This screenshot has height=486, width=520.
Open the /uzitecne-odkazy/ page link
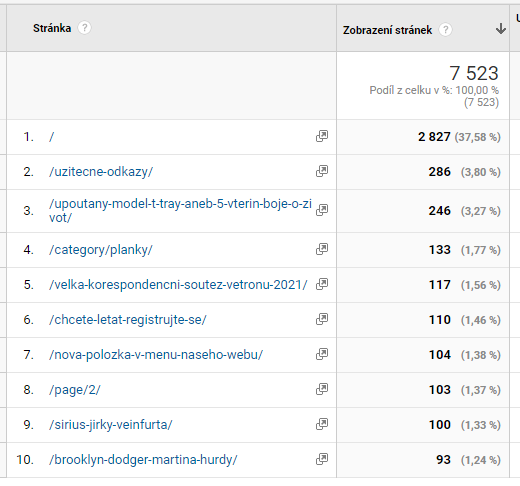(x=101, y=172)
